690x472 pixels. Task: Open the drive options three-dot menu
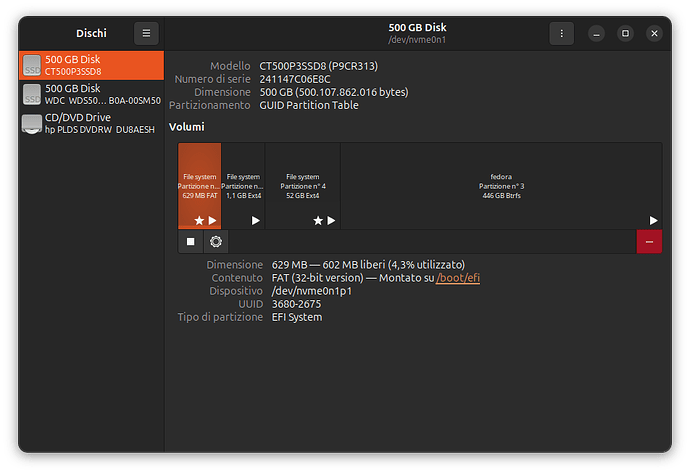pos(561,33)
